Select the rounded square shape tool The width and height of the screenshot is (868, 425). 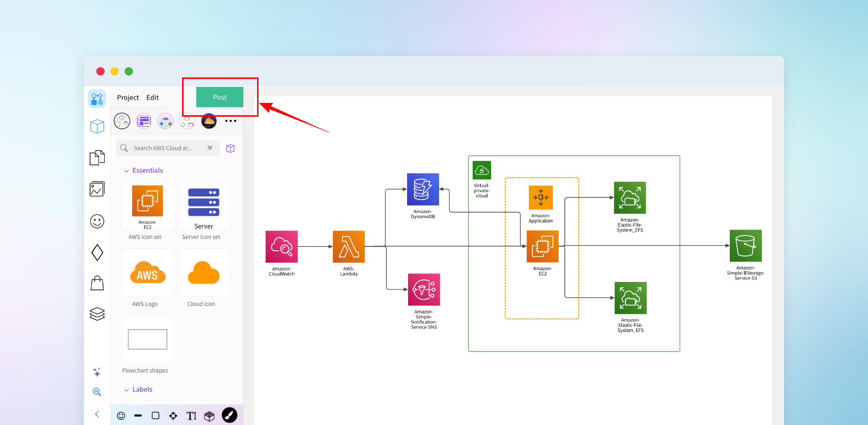pyautogui.click(x=155, y=416)
